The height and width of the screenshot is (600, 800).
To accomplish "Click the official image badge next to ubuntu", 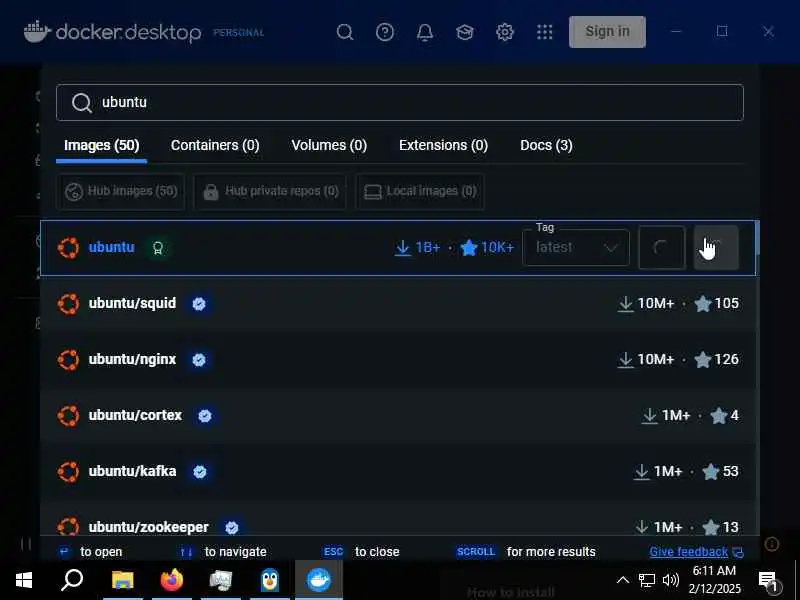I will pos(158,248).
